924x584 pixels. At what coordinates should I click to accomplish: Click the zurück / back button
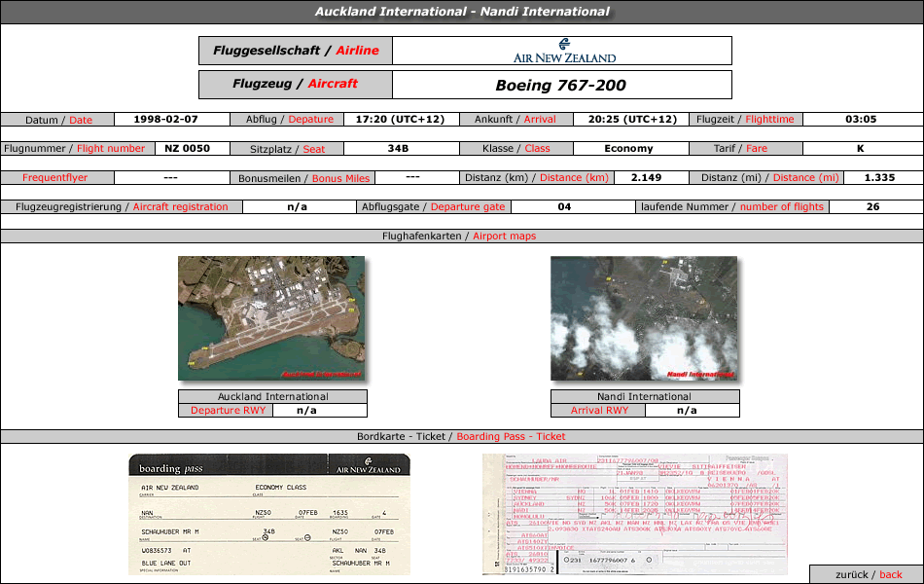(867, 574)
